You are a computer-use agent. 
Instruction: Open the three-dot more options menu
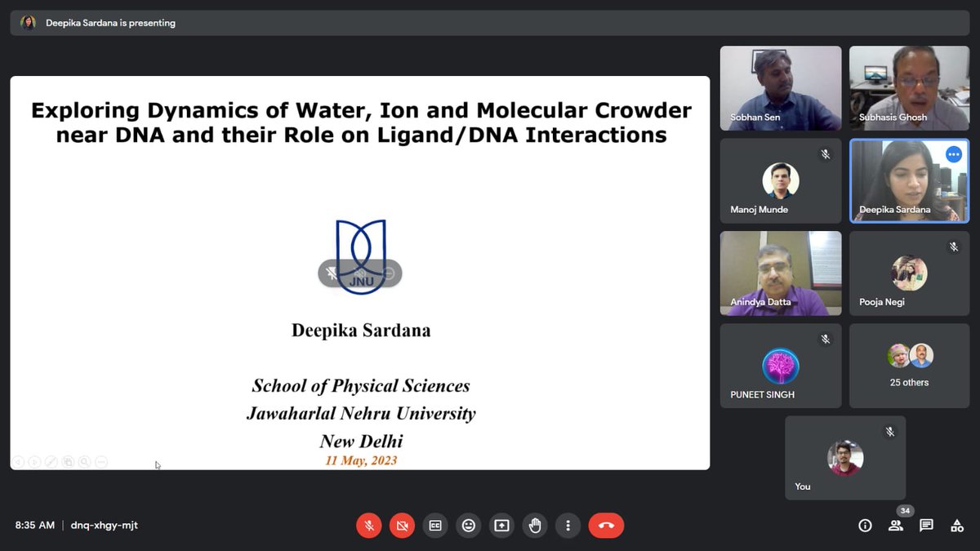pyautogui.click(x=568, y=526)
